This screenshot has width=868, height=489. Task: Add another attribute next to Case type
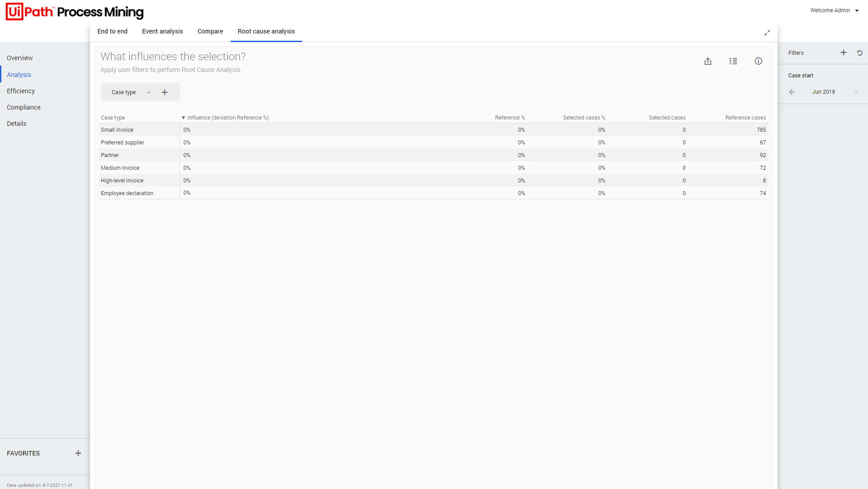coord(165,92)
